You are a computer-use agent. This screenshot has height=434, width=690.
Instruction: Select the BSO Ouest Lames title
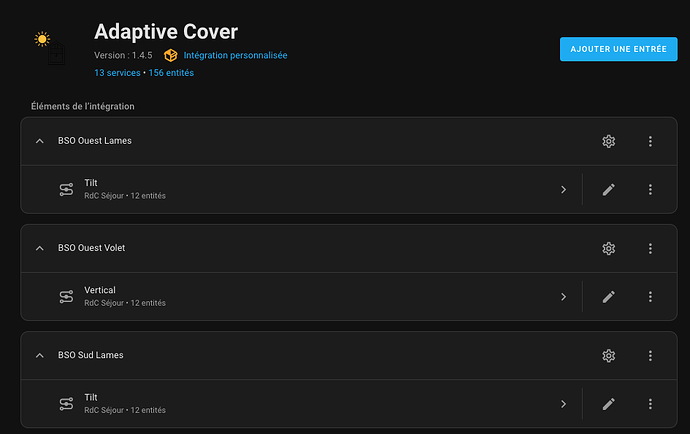click(x=95, y=141)
